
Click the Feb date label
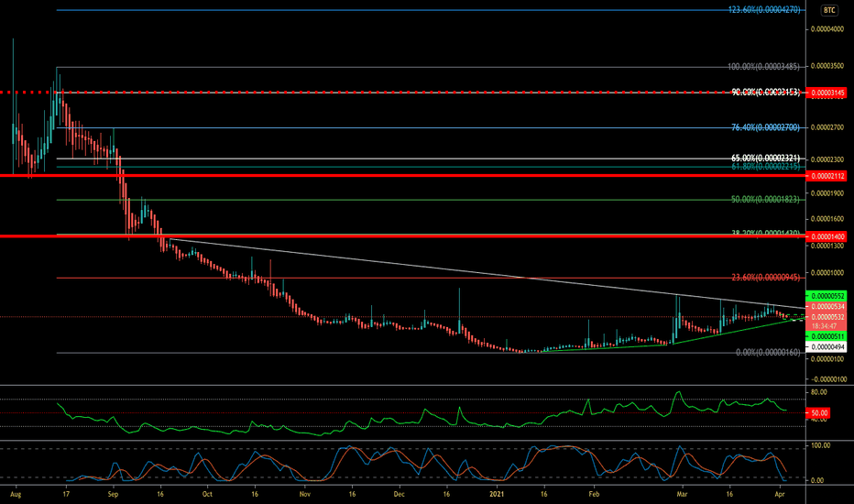point(594,494)
